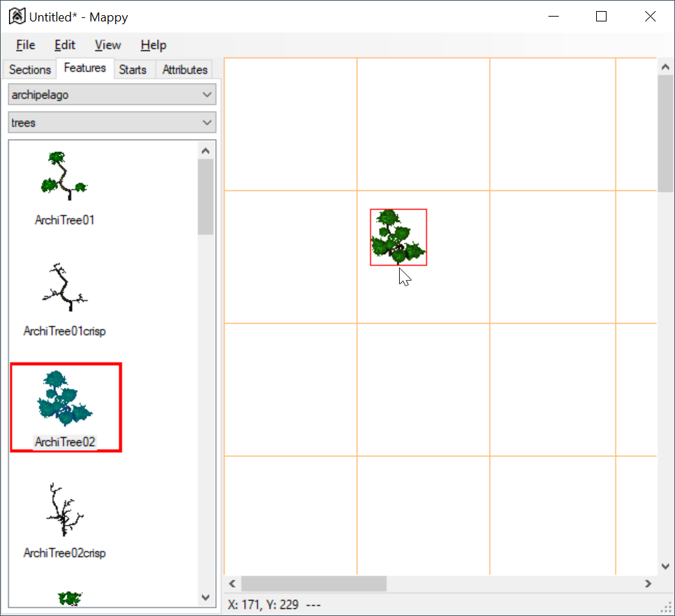Open the Attributes tab
675x616 pixels.
point(185,69)
